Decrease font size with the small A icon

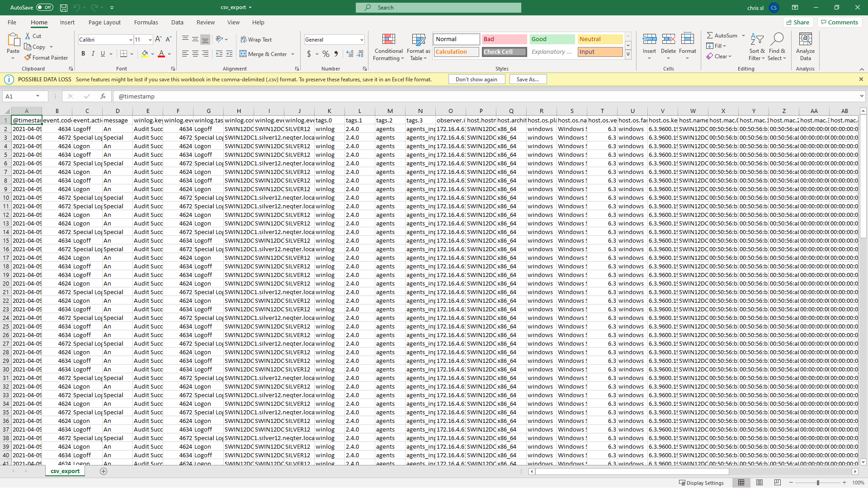pyautogui.click(x=169, y=39)
